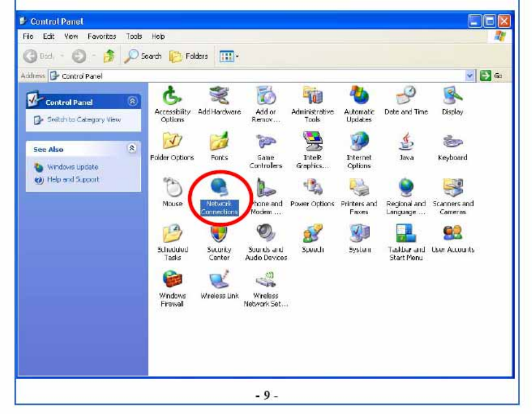This screenshot has width=532, height=414.
Task: Maximize the Control Panel window
Action: [x=489, y=21]
